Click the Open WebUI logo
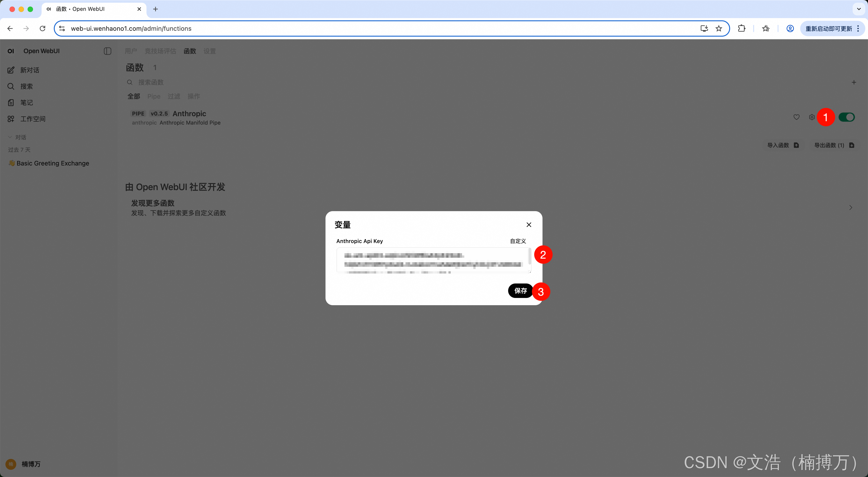This screenshot has height=477, width=868. pos(11,51)
